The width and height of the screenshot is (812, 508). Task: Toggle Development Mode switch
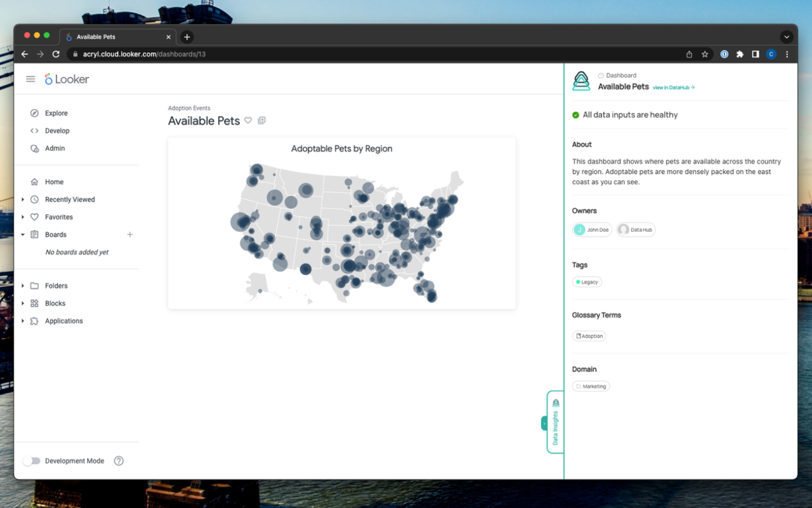pos(32,461)
